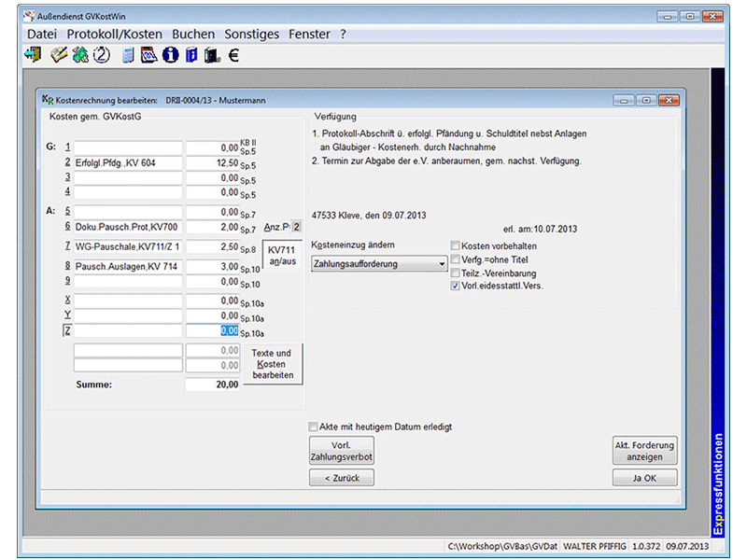Tick 'Akte mit heutigem Datum erledigt'
This screenshot has width=747, height=560.
[x=314, y=427]
